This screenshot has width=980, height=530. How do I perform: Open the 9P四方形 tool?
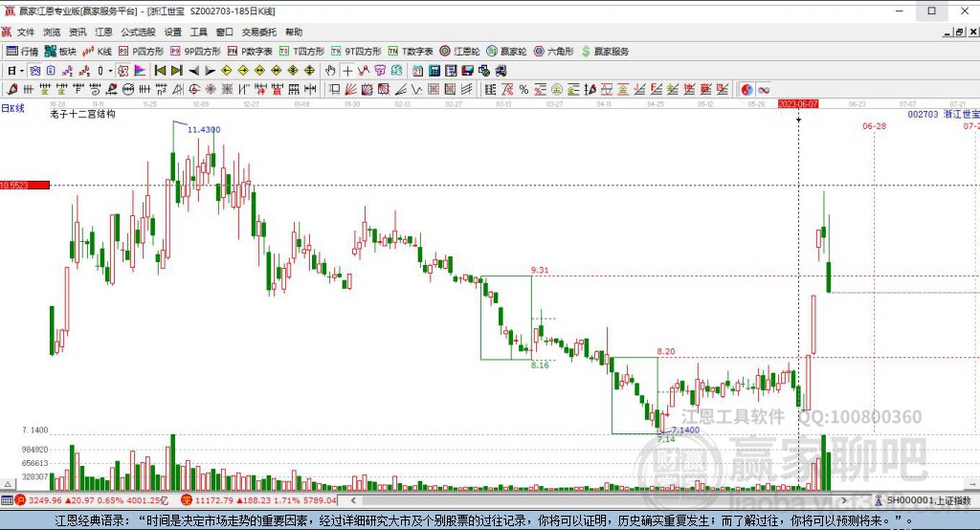click(195, 52)
